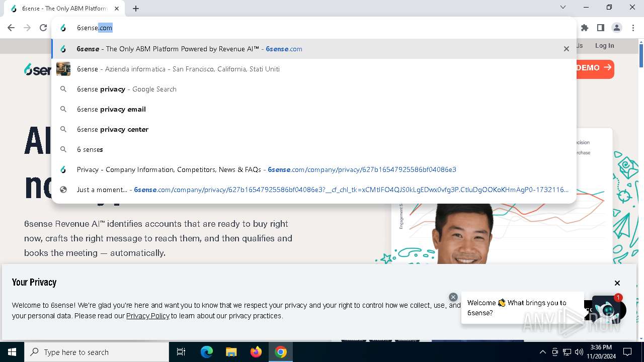Click the browser back arrow

[11, 28]
